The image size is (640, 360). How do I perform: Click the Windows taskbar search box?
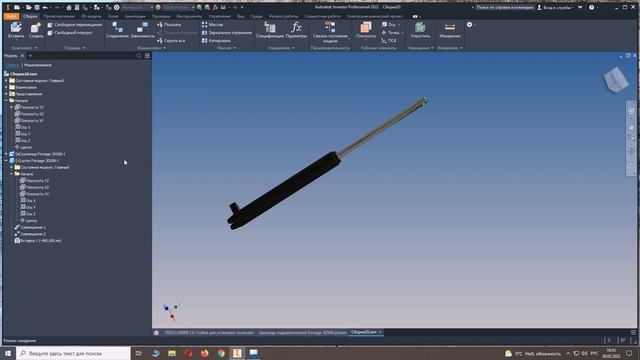[73, 353]
